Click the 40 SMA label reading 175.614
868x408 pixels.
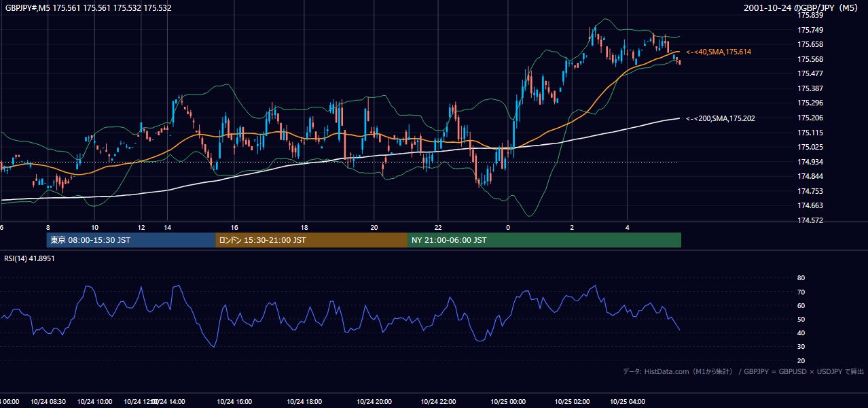[x=719, y=52]
